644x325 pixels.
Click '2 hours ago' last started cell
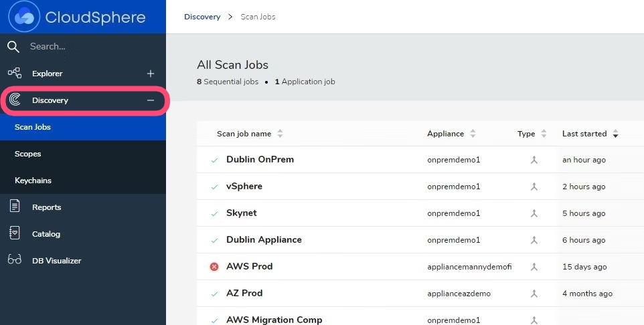[x=584, y=187]
